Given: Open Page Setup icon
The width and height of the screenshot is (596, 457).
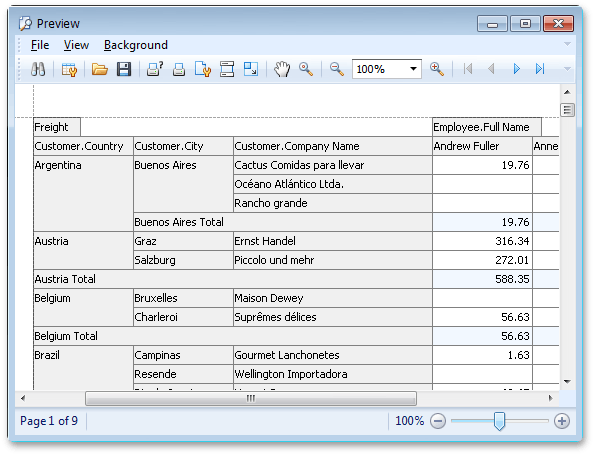Looking at the screenshot, I should [203, 69].
